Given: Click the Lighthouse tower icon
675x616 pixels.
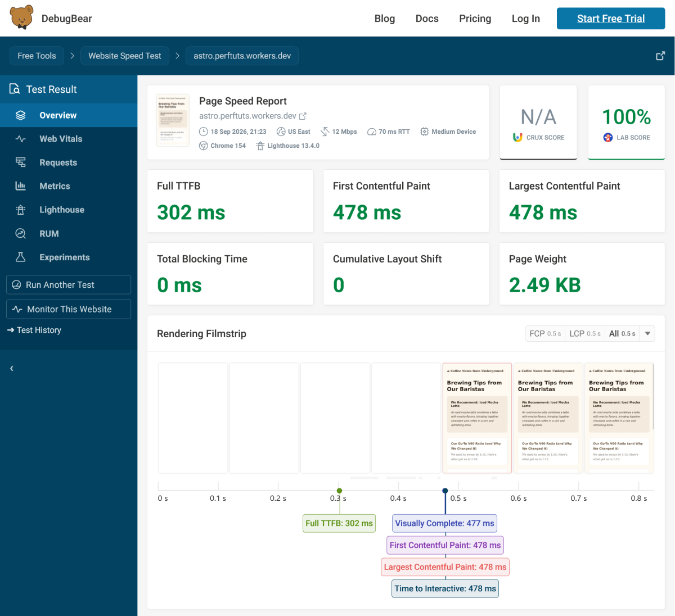Looking at the screenshot, I should click(x=21, y=210).
